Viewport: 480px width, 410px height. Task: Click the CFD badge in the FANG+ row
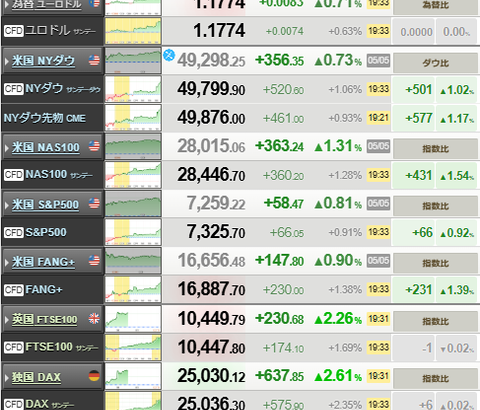click(14, 290)
